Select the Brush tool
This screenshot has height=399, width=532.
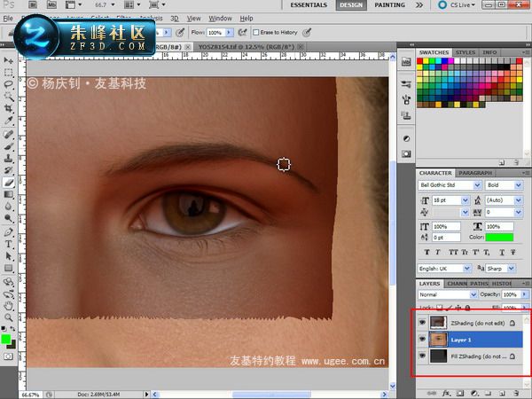[x=8, y=146]
